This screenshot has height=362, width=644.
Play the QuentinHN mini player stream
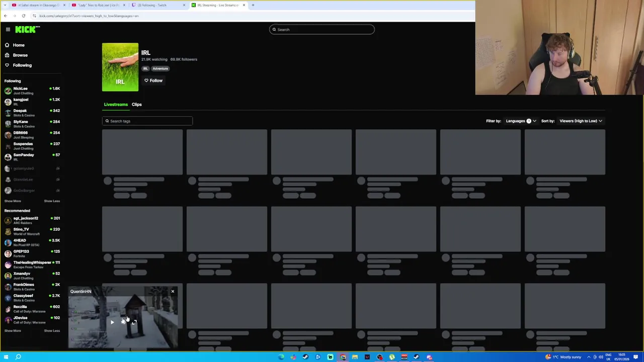point(112,322)
